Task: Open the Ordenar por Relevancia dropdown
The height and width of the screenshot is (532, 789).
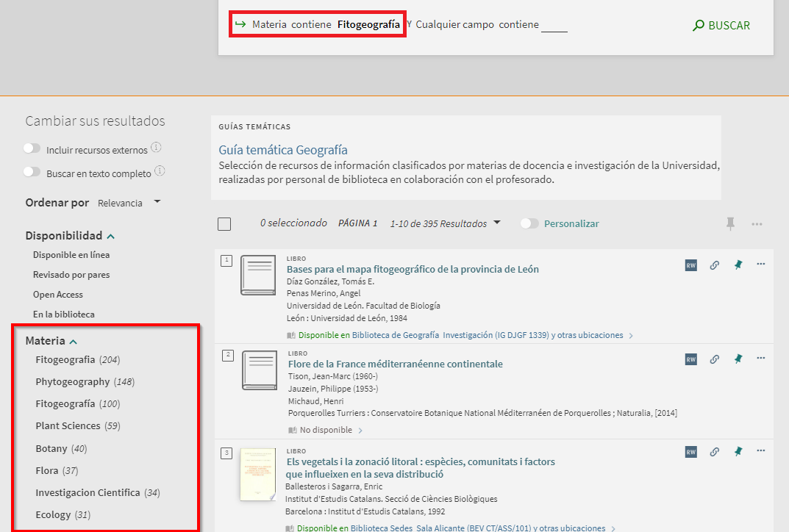Action: pos(129,203)
